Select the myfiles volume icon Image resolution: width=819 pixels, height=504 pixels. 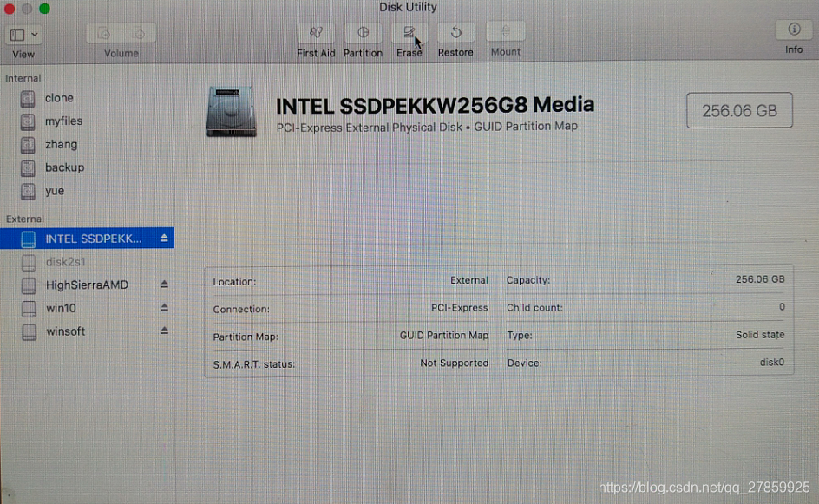tap(28, 121)
